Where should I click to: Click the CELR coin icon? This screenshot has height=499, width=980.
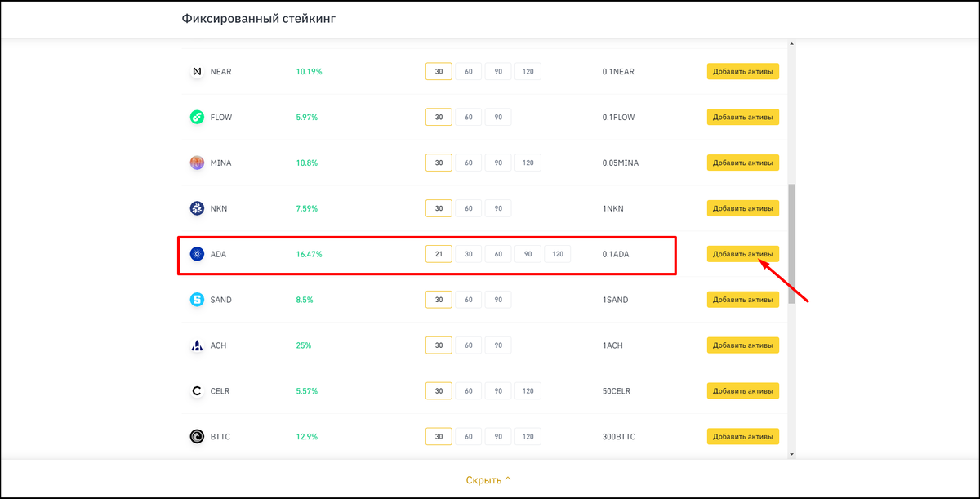point(197,391)
